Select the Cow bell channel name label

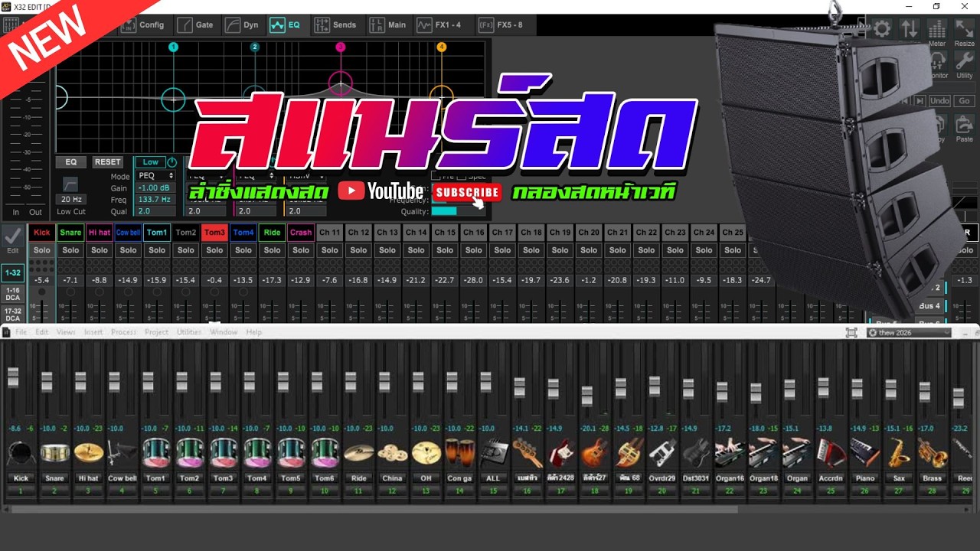tap(128, 233)
